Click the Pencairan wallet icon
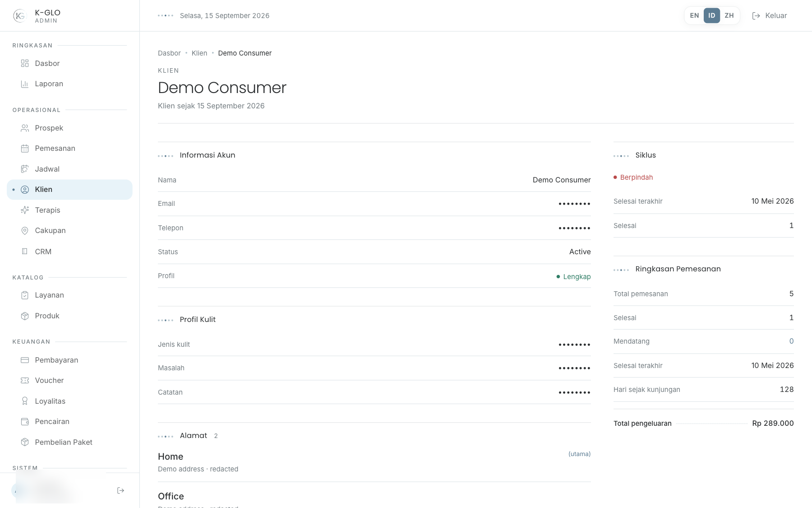Viewport: 812px width, 508px height. point(25,422)
